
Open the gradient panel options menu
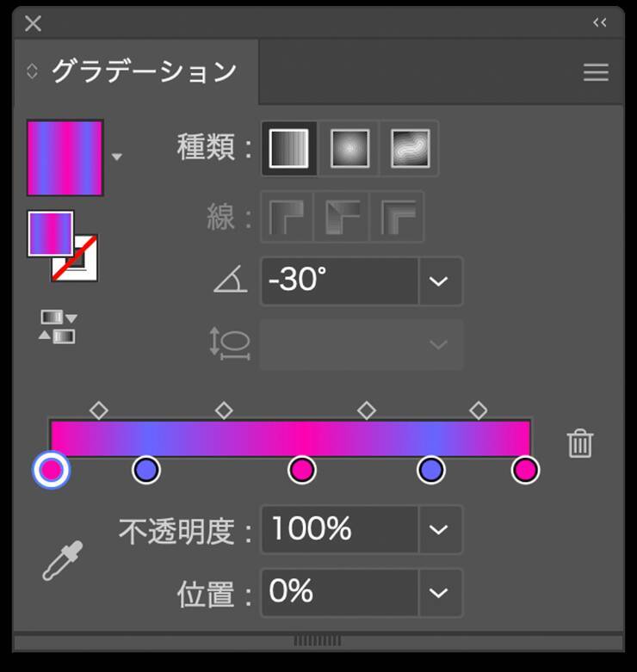pos(596,72)
